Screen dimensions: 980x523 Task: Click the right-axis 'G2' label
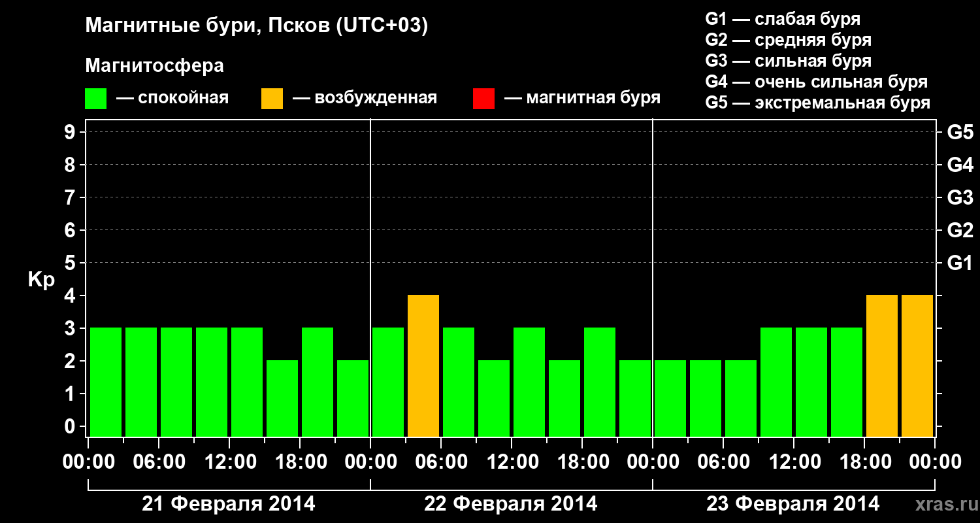tap(960, 230)
